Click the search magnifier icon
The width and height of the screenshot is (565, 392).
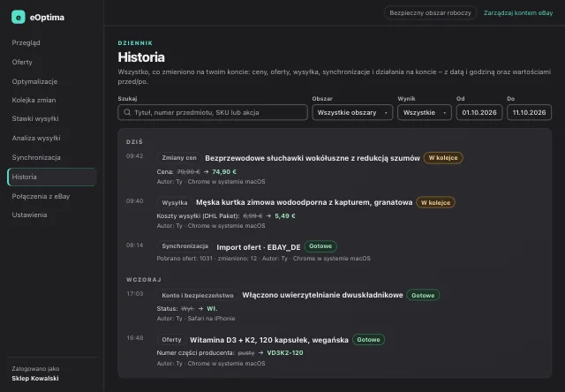click(127, 112)
